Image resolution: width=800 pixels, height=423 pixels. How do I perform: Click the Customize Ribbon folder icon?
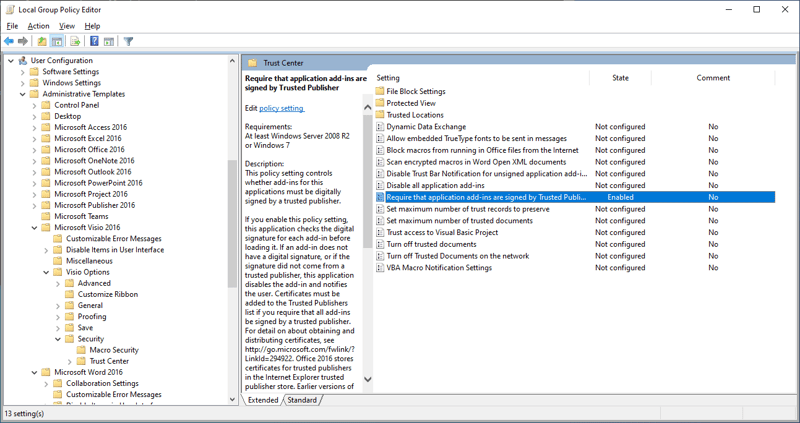[69, 294]
